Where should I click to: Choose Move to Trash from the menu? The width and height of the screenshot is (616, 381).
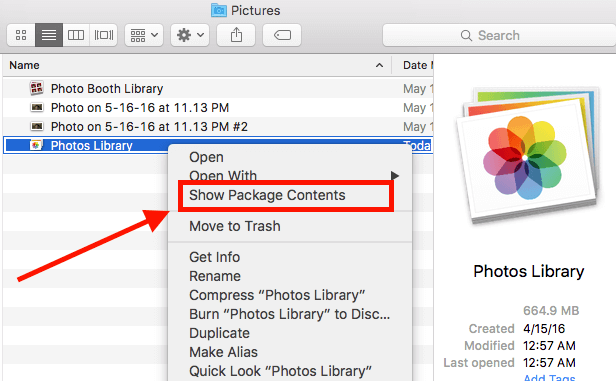pyautogui.click(x=235, y=226)
